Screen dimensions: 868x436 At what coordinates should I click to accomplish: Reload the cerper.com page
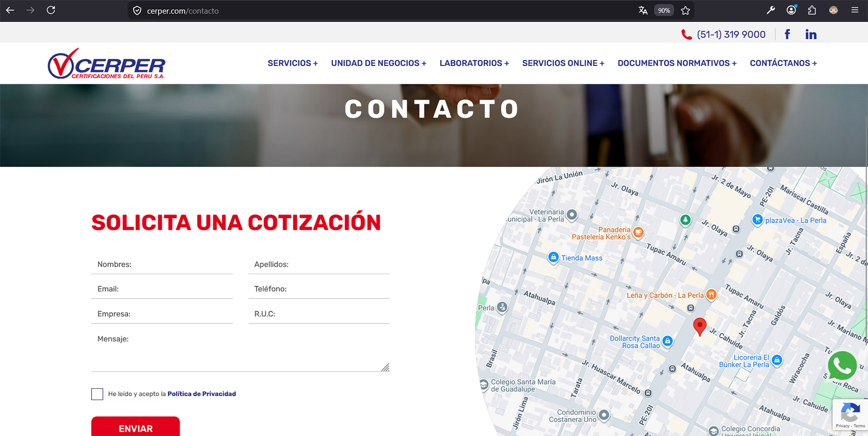point(51,10)
